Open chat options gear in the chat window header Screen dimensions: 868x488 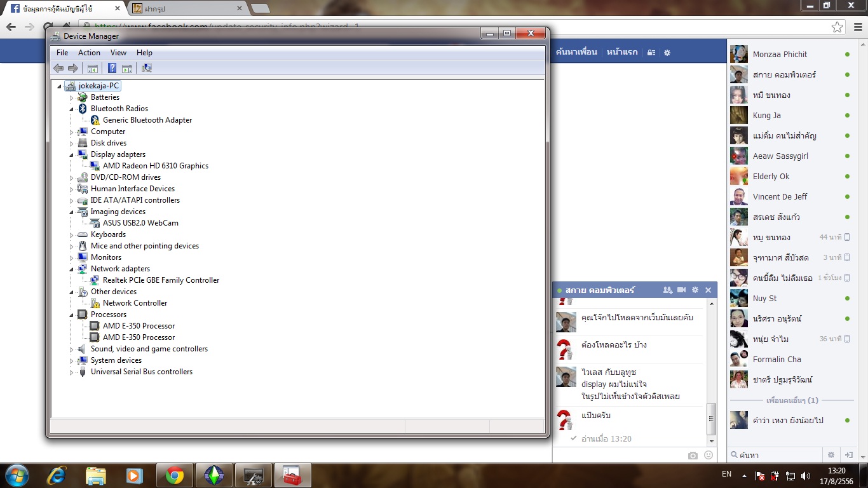coord(695,290)
